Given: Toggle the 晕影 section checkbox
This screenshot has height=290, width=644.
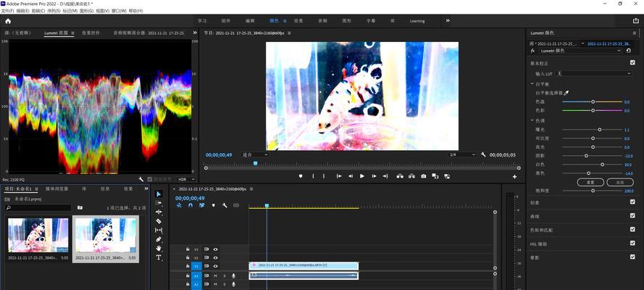Looking at the screenshot, I should 632,257.
